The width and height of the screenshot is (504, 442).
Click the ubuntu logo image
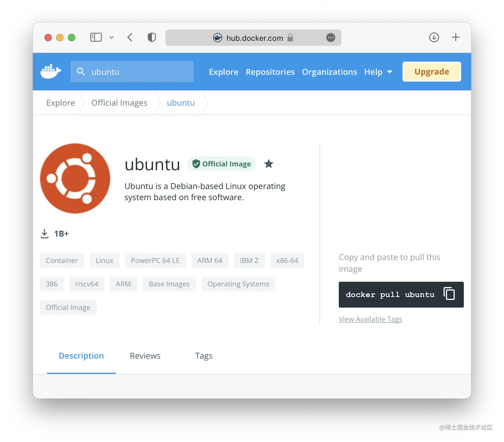click(75, 178)
